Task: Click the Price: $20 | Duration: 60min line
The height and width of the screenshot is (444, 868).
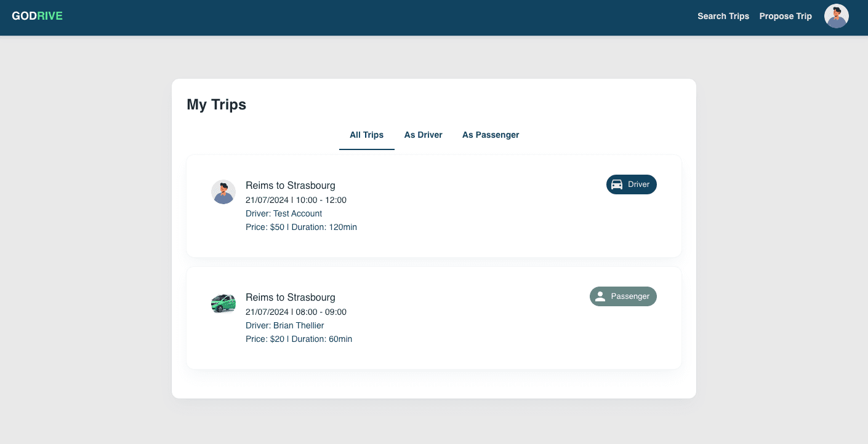Action: 299,339
